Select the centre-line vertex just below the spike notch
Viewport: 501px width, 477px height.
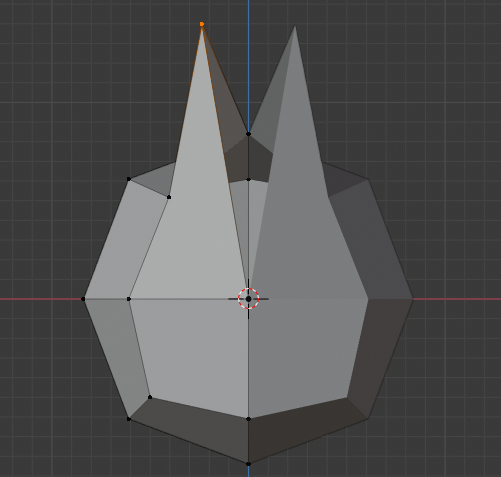click(x=248, y=180)
